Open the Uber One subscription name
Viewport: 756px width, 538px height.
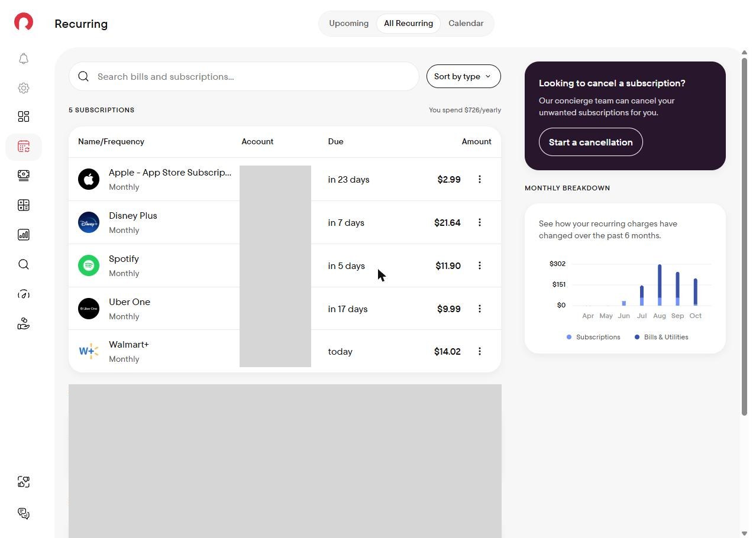point(130,302)
